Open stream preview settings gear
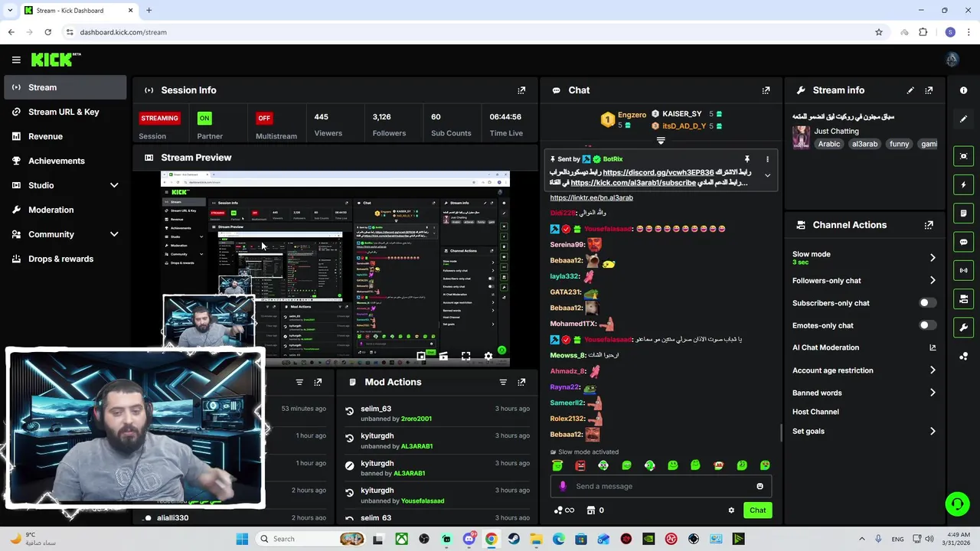Viewport: 980px width, 551px height. click(x=488, y=356)
